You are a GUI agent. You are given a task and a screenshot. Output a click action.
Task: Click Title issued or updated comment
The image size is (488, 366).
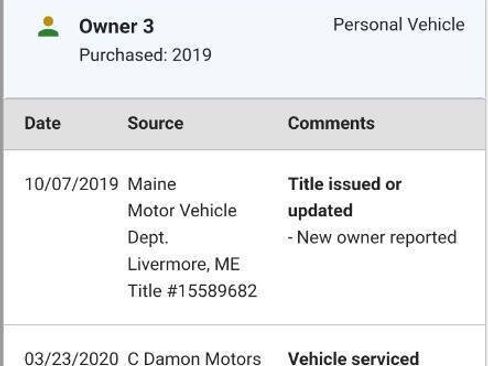coord(345,197)
